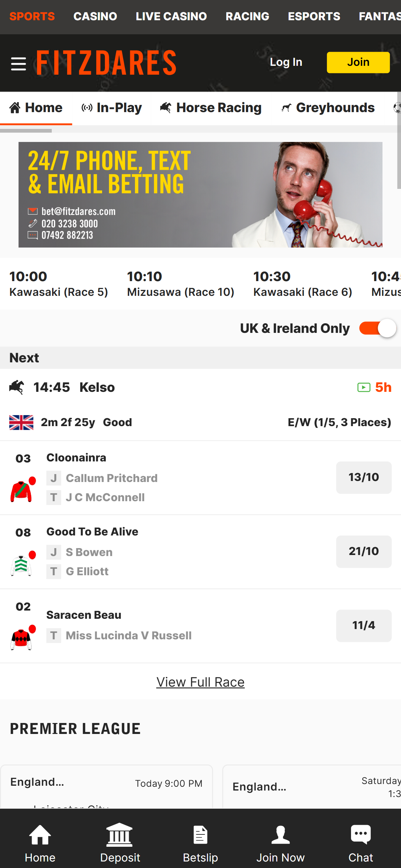
Task: Select the 21/10 odds for Good To Be Alive
Action: tap(363, 551)
